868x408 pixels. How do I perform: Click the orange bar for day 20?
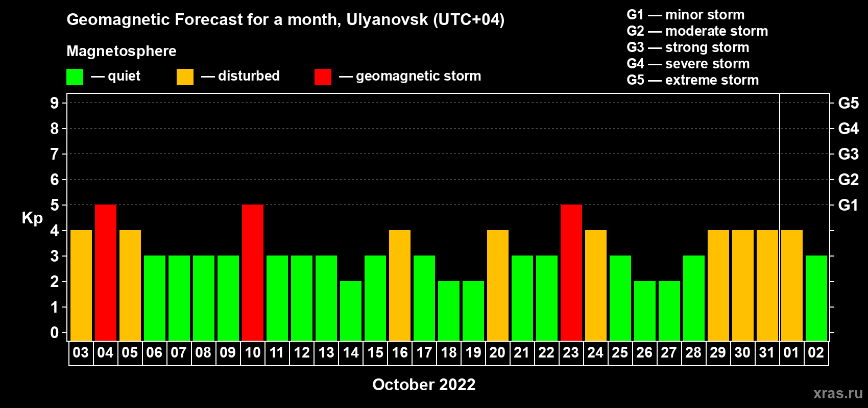pyautogui.click(x=498, y=286)
